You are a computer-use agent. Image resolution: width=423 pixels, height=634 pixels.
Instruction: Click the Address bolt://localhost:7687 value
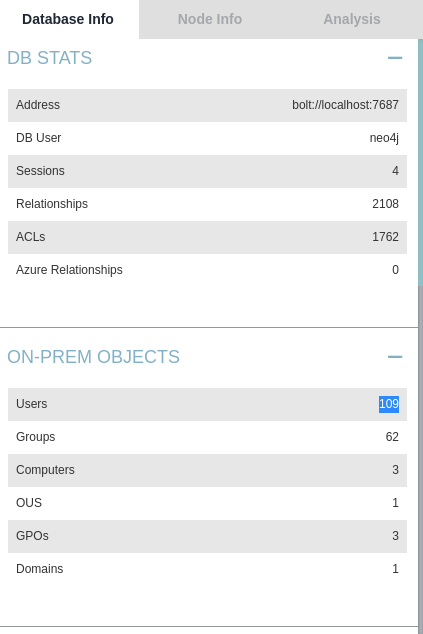[345, 105]
